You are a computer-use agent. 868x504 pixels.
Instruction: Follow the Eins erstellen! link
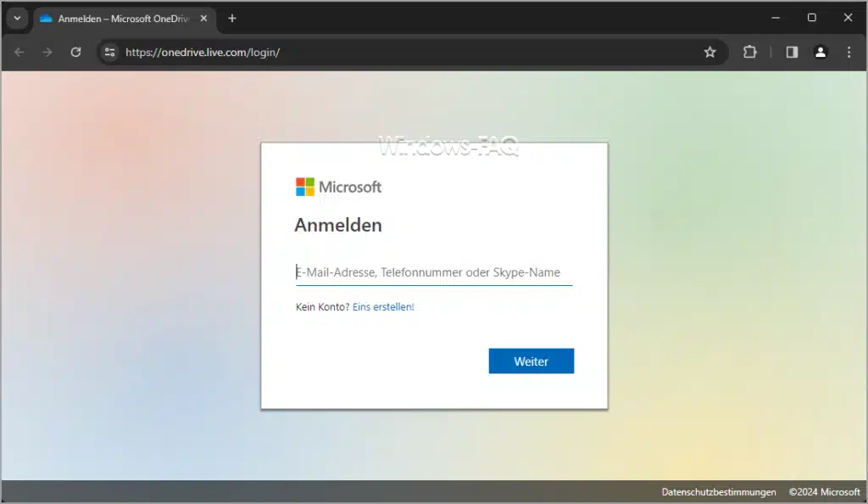coord(383,307)
